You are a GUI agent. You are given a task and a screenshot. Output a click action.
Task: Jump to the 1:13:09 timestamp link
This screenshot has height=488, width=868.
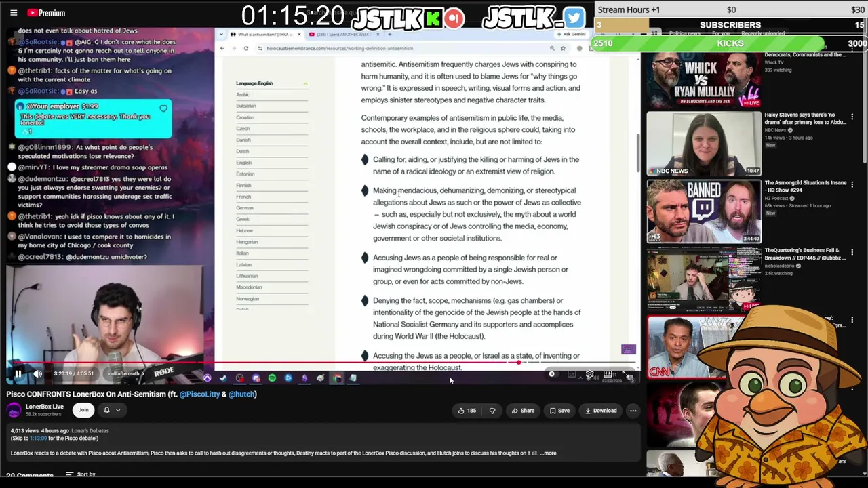[x=38, y=438]
